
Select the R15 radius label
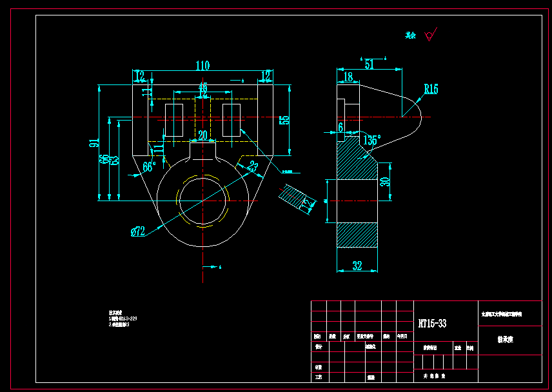coord(431,89)
